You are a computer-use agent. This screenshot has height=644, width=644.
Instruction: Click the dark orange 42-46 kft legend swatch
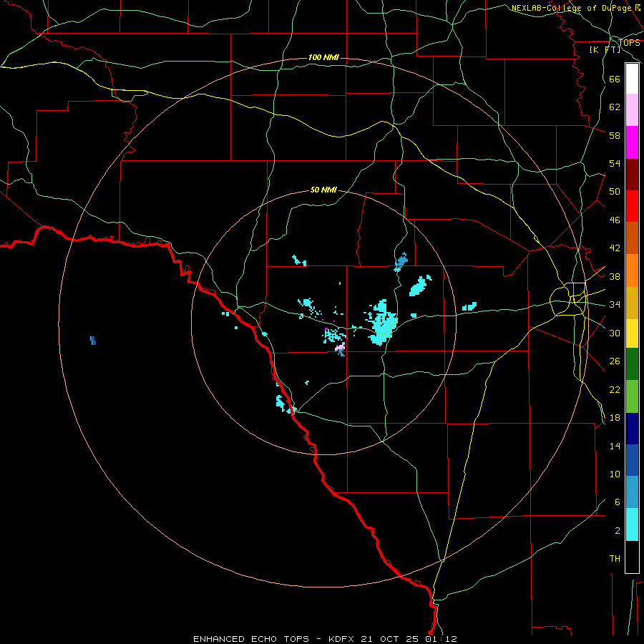click(632, 238)
